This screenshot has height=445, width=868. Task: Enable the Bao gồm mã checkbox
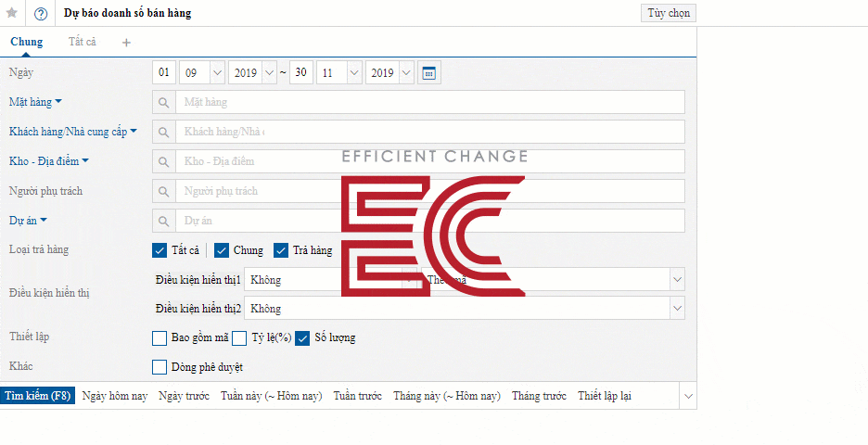[160, 337]
